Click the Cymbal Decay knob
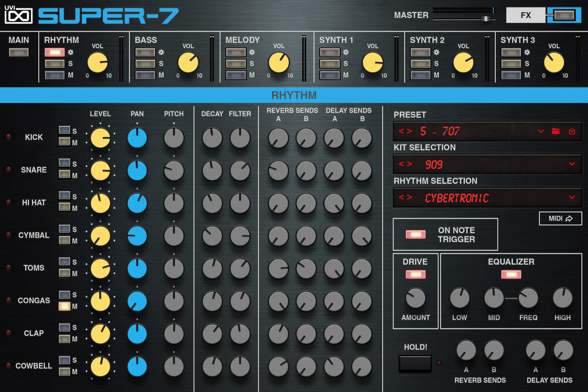 (x=212, y=236)
